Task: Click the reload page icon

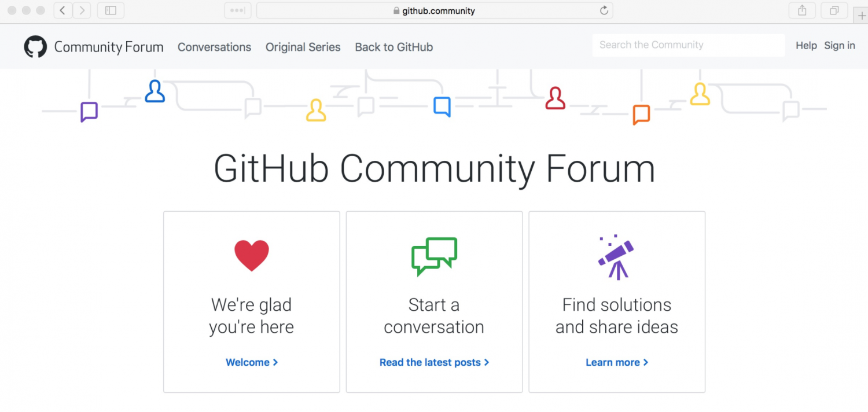Action: [x=604, y=10]
